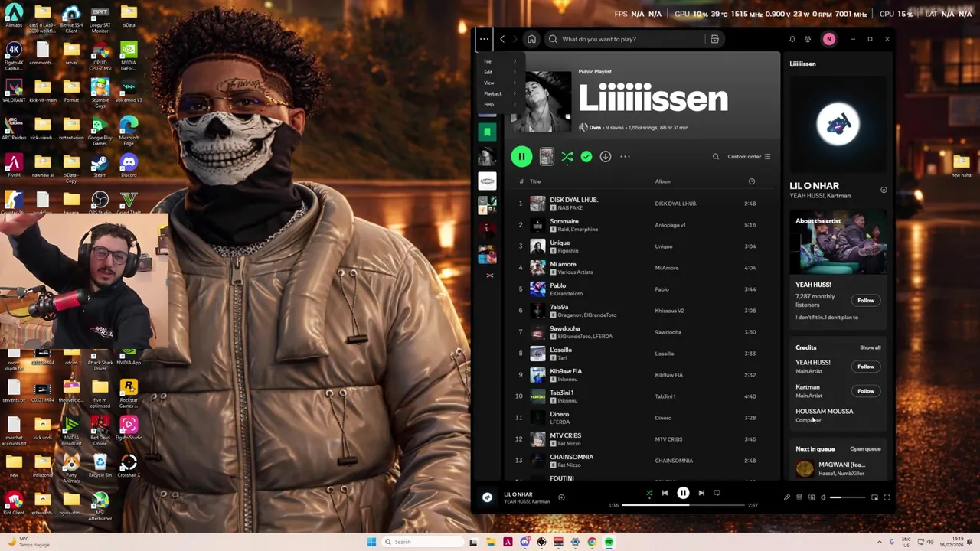Open Areopage v1 album link
The width and height of the screenshot is (980, 551).
670,225
